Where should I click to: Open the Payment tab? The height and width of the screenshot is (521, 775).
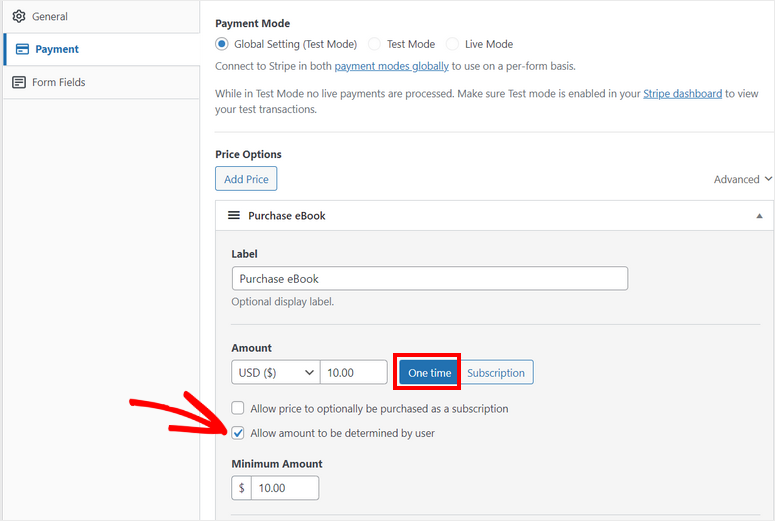(57, 49)
